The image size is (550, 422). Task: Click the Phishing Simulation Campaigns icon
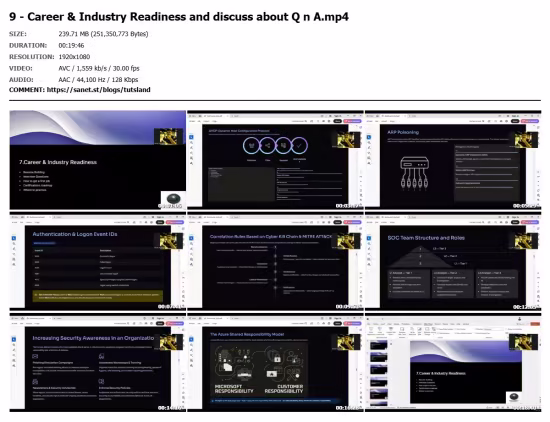(35, 356)
